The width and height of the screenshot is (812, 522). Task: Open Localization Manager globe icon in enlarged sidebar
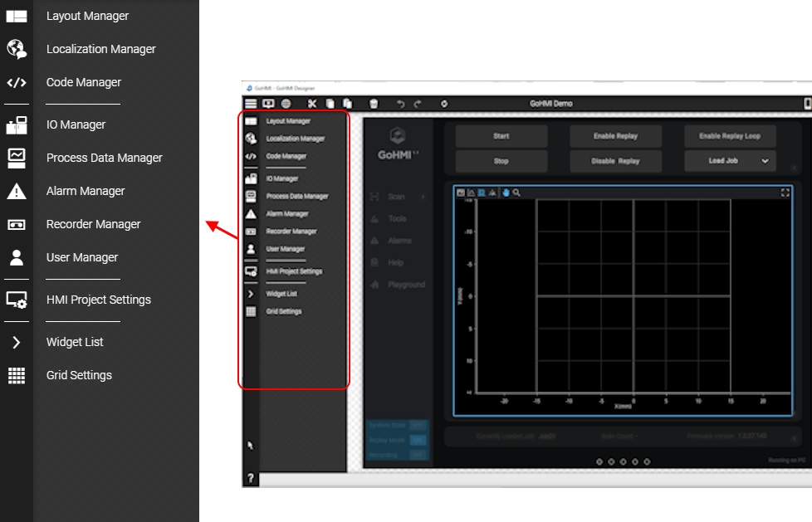17,49
